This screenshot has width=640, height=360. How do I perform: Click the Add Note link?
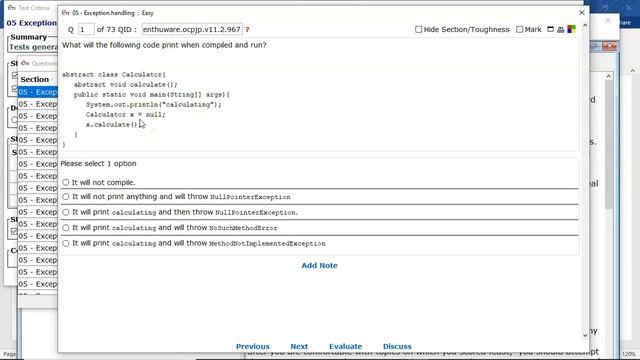click(x=319, y=265)
